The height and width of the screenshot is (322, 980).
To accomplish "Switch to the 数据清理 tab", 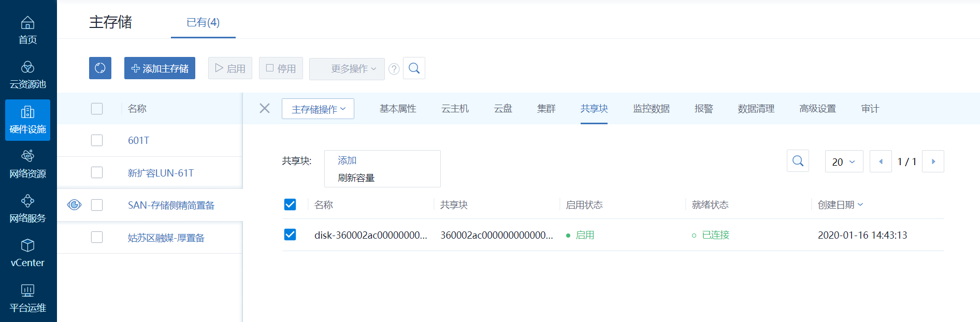I will (756, 108).
